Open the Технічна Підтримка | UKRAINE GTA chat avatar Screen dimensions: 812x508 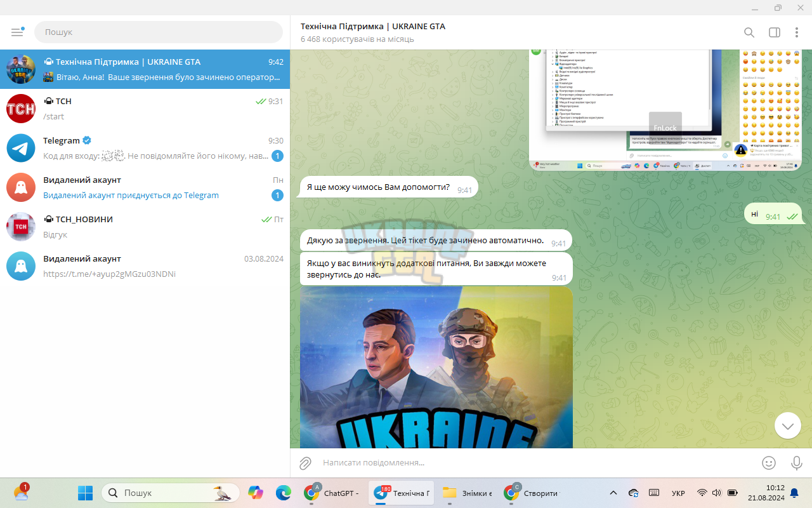pos(21,69)
